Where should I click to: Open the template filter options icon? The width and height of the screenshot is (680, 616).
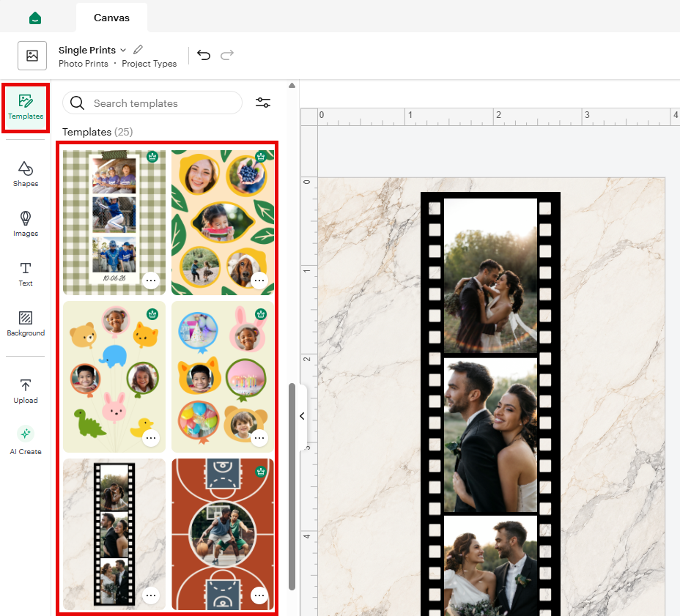pos(263,103)
